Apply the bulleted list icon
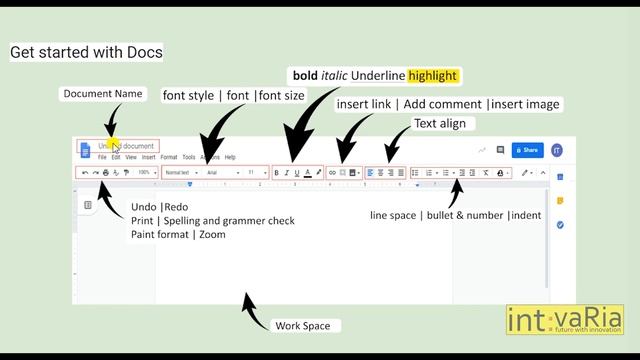Viewport: 640px width, 360px height. pyautogui.click(x=446, y=173)
